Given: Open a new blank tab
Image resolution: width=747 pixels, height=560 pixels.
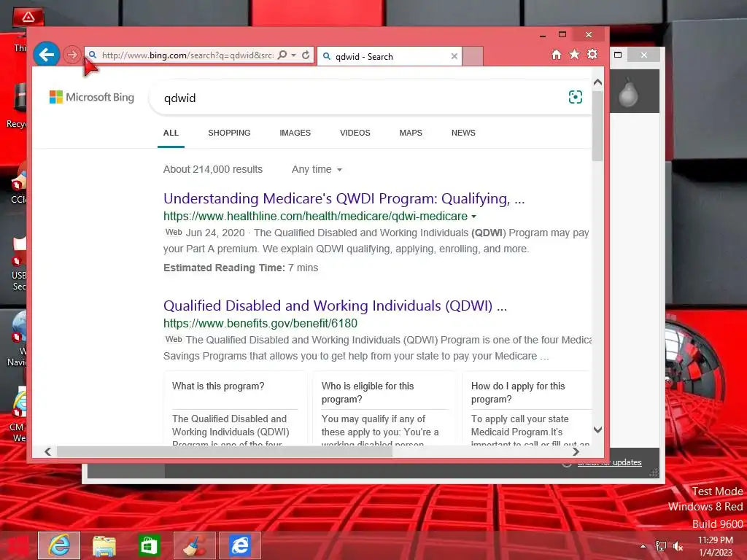Looking at the screenshot, I should 473,56.
